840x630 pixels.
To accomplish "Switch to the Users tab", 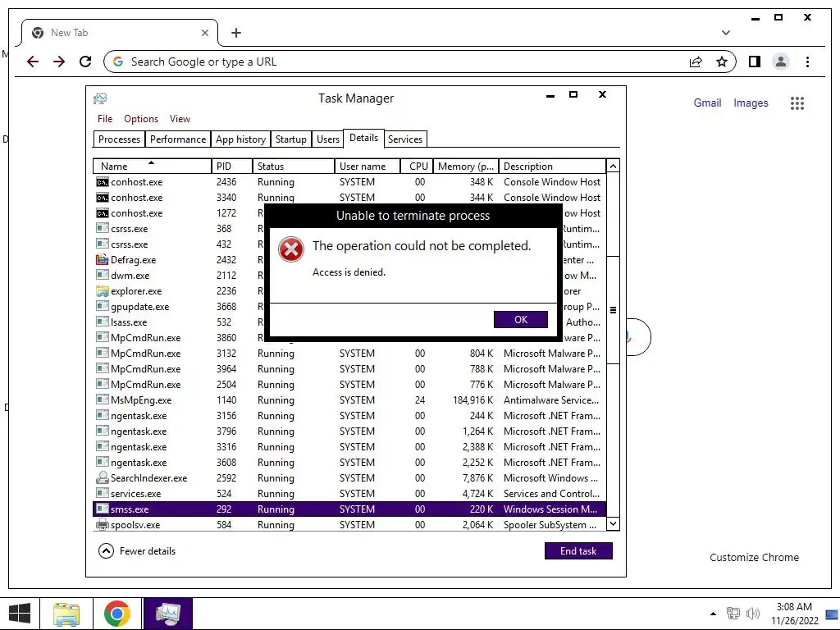I will coord(328,139).
